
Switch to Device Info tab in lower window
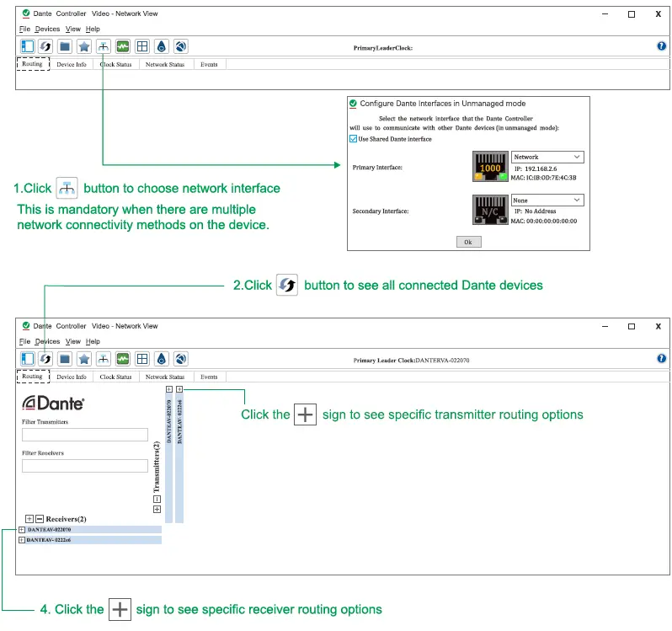point(72,377)
